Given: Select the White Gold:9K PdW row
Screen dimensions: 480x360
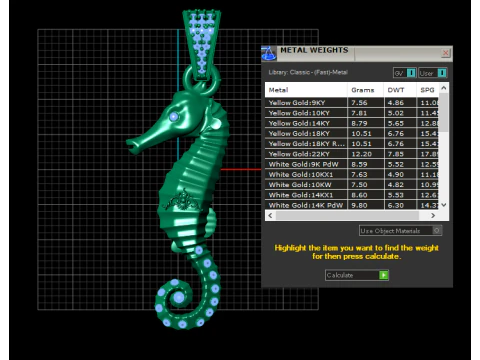Looking at the screenshot, I should 352,164.
